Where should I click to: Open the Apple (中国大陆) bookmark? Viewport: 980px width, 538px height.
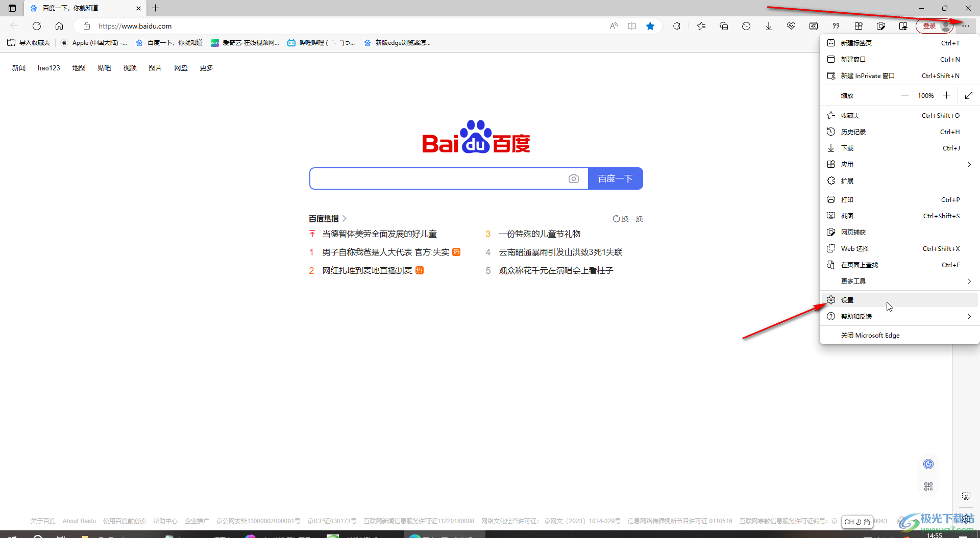[x=94, y=43]
